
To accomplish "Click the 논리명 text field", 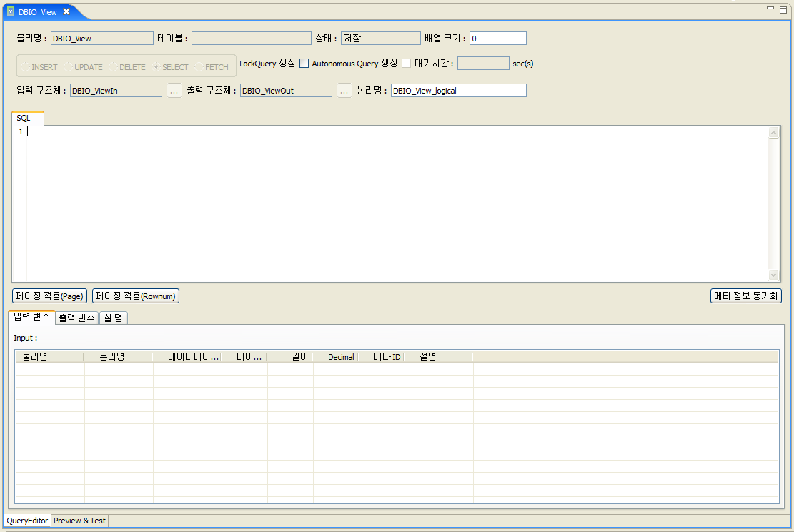I will (458, 90).
